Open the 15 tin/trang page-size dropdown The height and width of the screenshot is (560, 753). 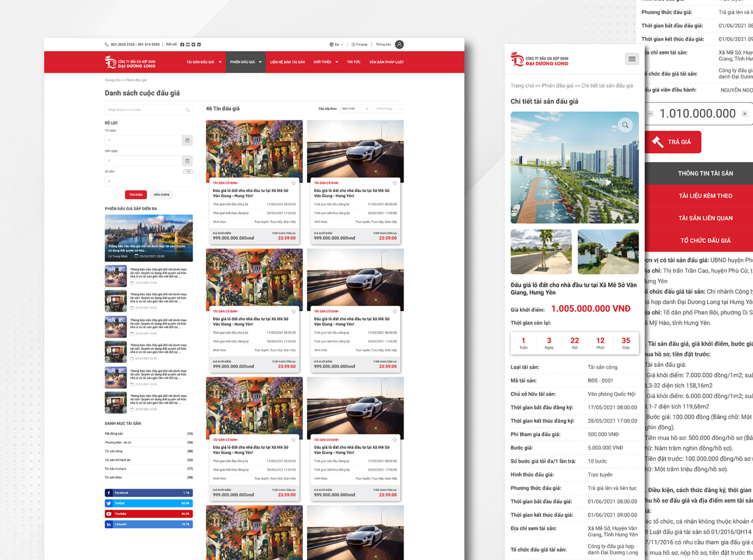[389, 109]
